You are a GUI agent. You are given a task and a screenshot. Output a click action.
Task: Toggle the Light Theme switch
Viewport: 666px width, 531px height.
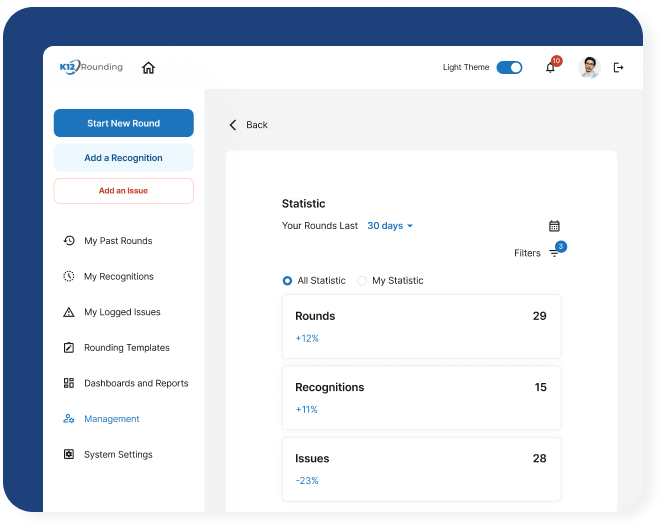tap(509, 68)
